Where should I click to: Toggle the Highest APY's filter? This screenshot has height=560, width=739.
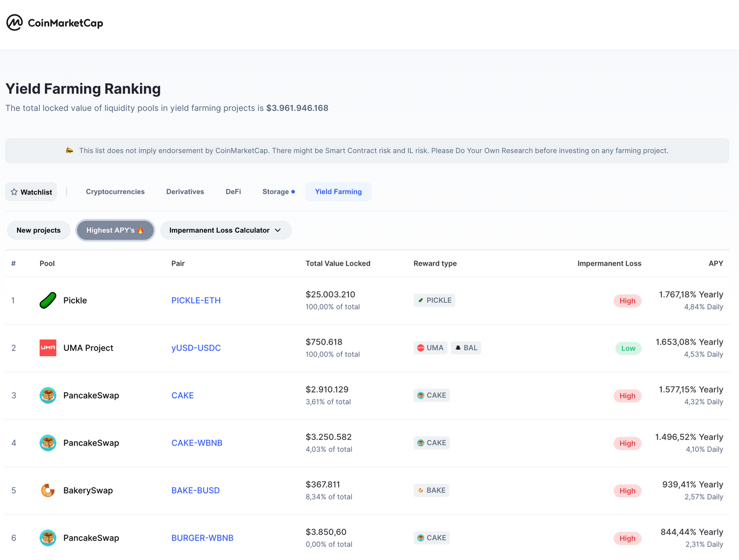[115, 230]
